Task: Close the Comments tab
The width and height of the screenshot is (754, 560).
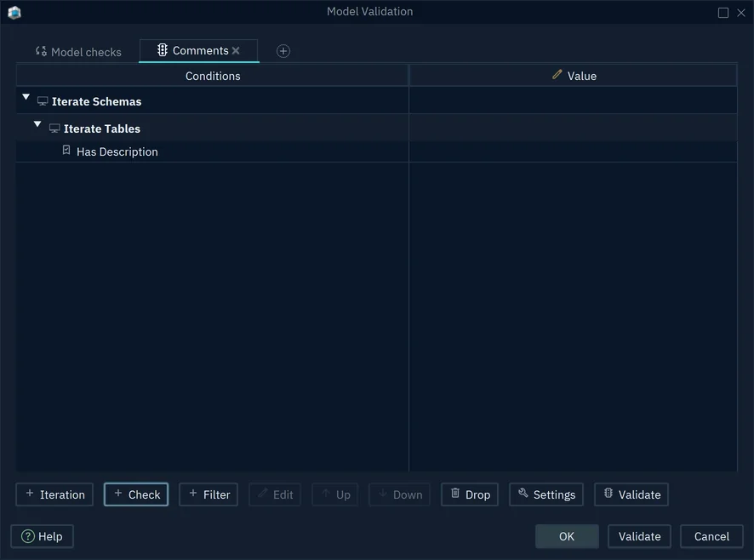Action: (x=236, y=50)
